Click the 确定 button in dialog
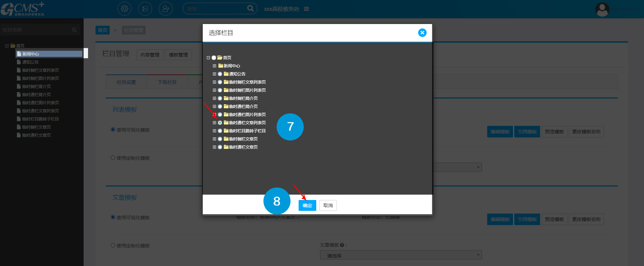 coord(307,205)
